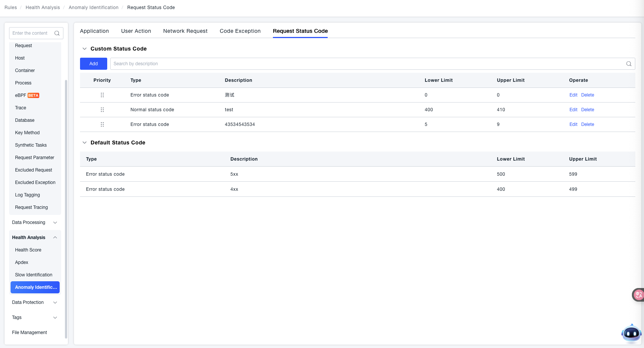The width and height of the screenshot is (644, 348).
Task: Delete the 43534543534 error status code
Action: pos(587,124)
